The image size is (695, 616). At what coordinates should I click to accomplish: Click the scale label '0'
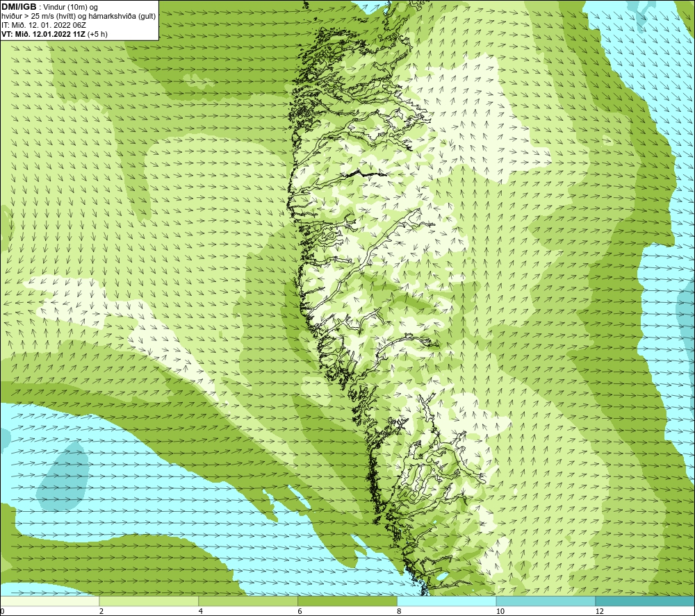[2, 612]
